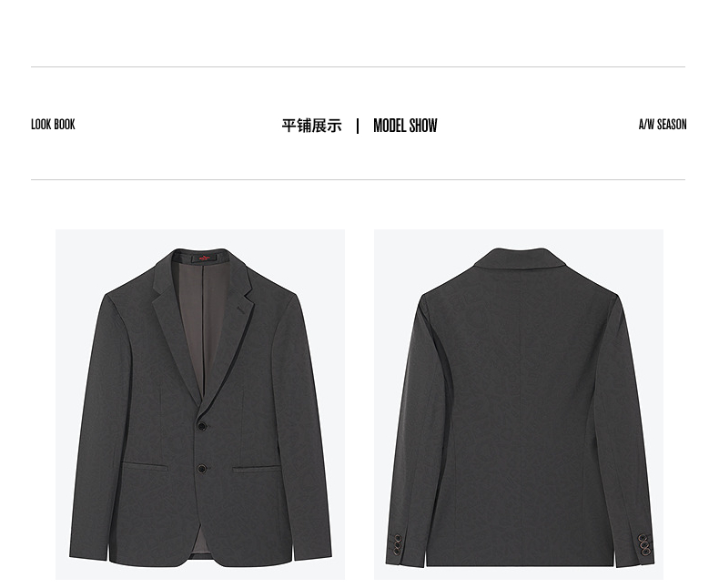Click the lapel buttonhole on front blazer
The image size is (719, 588).
tap(241, 309)
